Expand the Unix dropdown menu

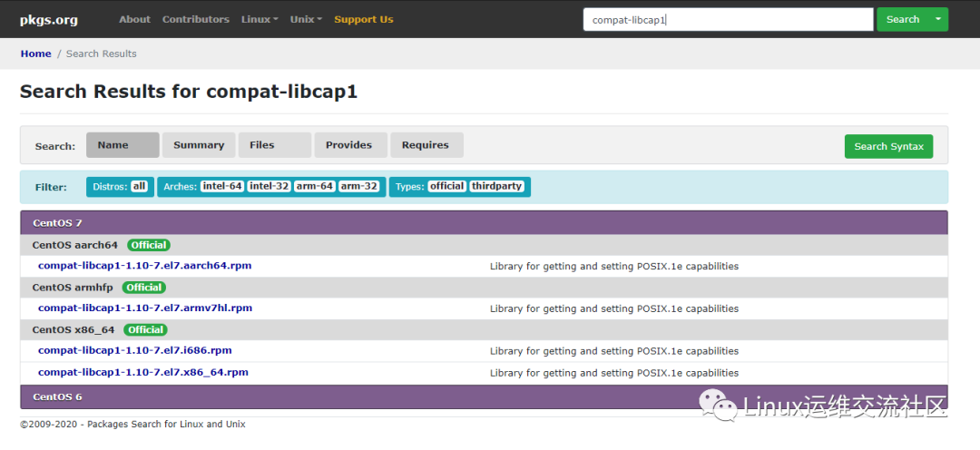coord(307,19)
